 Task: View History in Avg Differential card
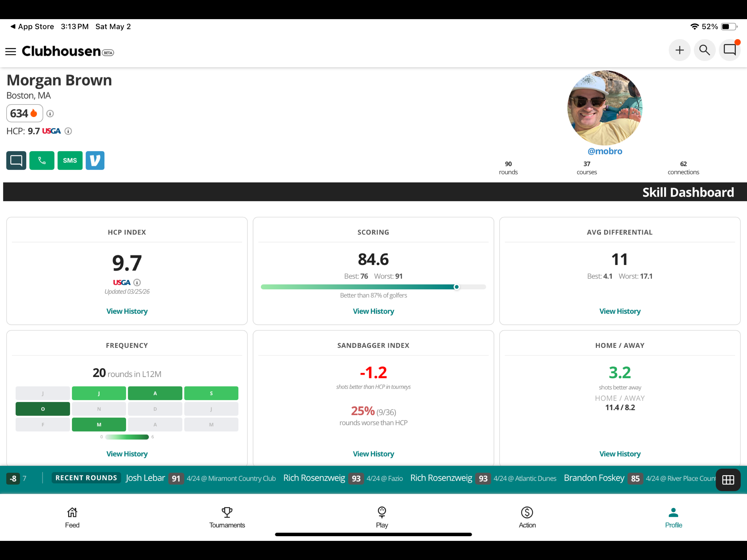click(x=620, y=311)
